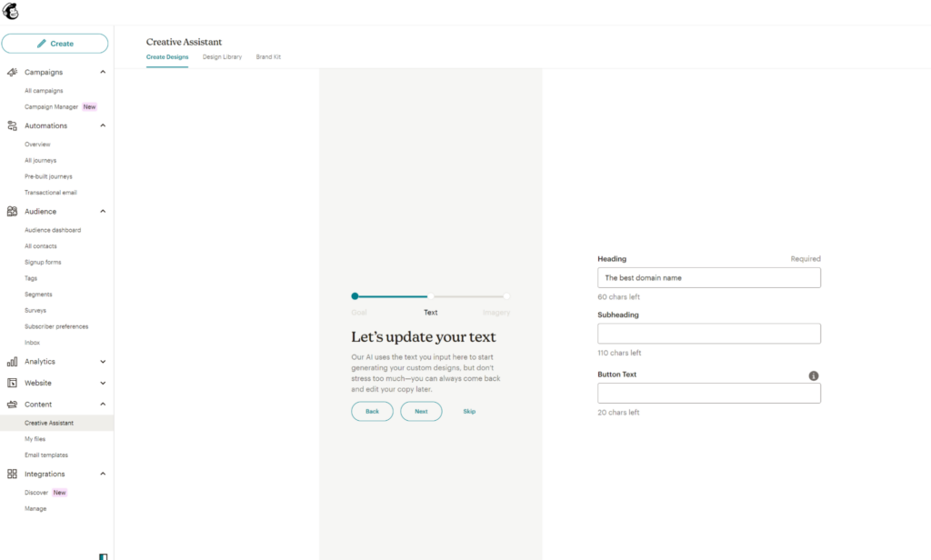Collapse the Campaigns section chevron
931x560 pixels.
click(x=103, y=72)
